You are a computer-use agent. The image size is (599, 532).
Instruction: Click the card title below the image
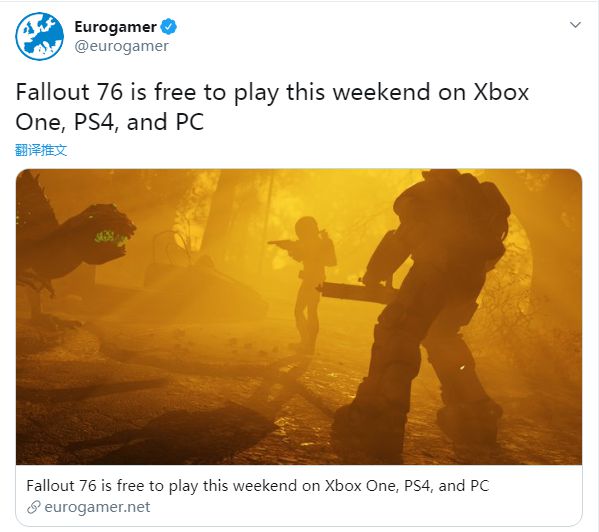click(258, 486)
